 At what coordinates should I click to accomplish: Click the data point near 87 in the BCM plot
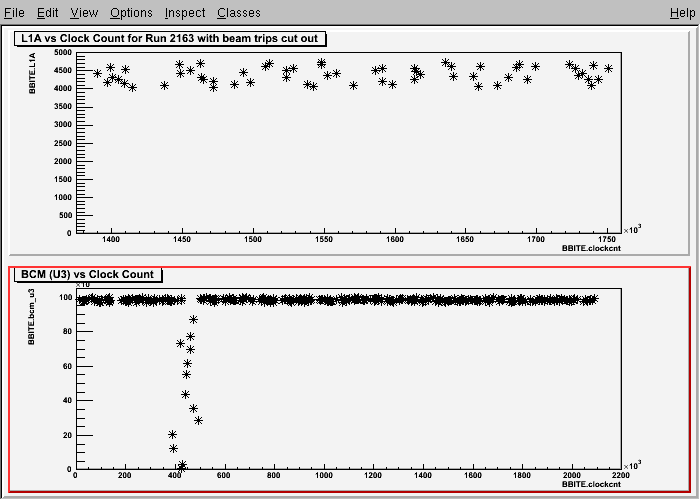pyautogui.click(x=193, y=320)
